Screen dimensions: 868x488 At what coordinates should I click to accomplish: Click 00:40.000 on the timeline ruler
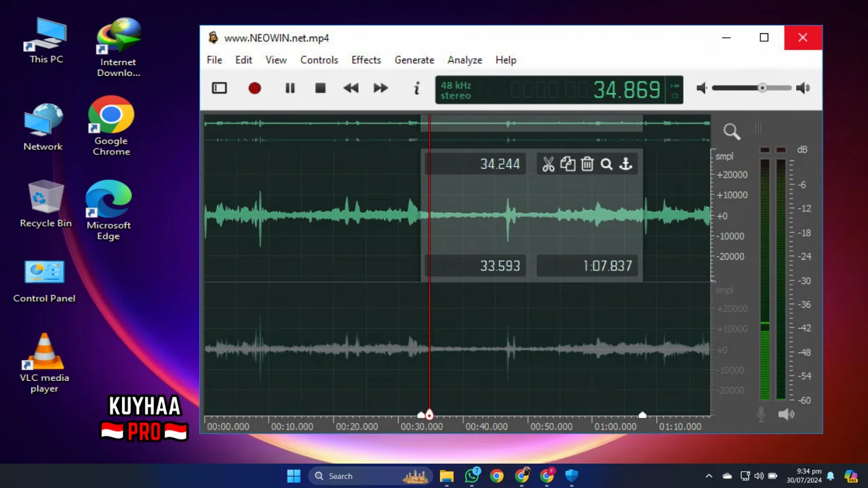486,427
